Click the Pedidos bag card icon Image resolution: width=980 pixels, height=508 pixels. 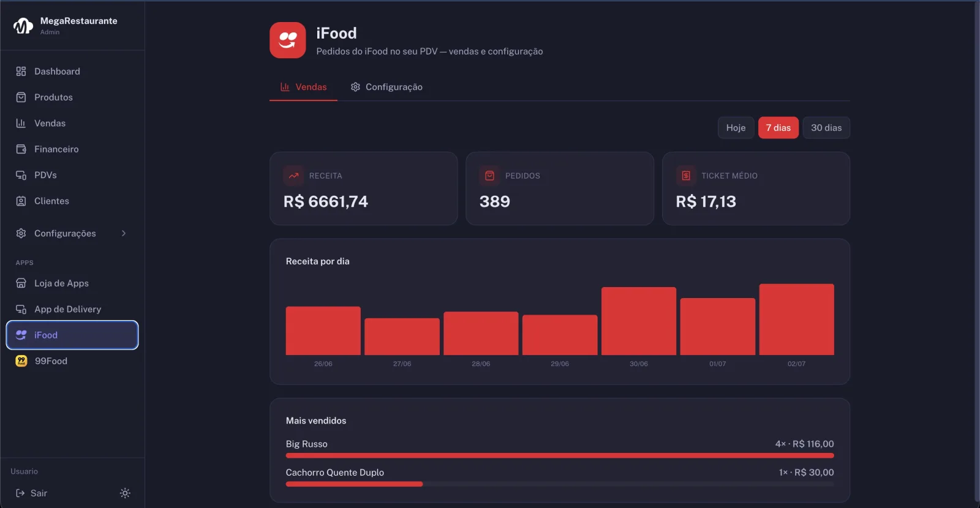(490, 176)
